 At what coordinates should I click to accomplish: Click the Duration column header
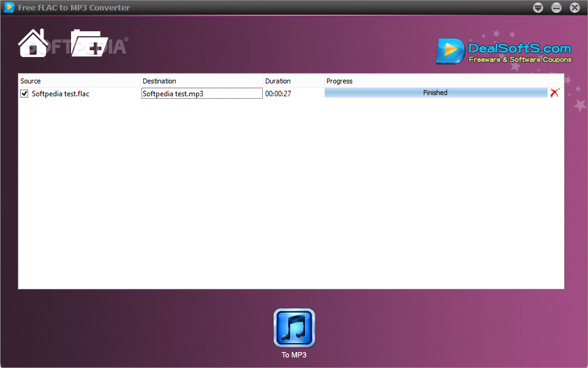point(293,81)
